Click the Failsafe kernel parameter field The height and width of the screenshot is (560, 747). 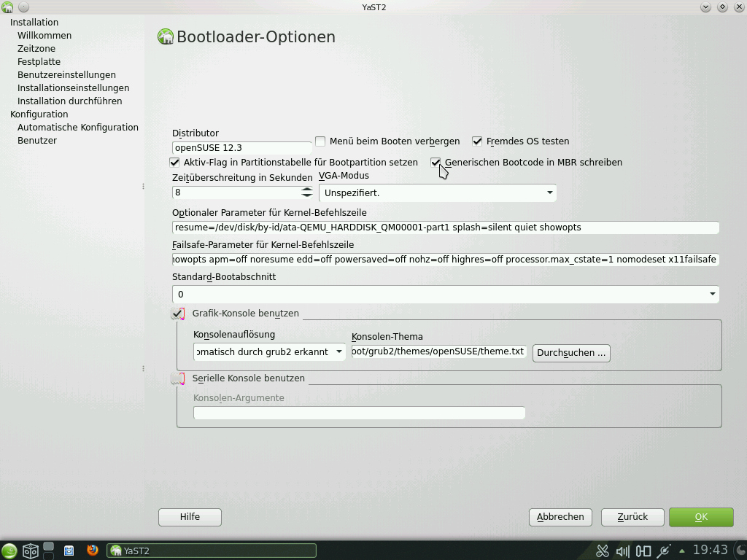tap(446, 260)
